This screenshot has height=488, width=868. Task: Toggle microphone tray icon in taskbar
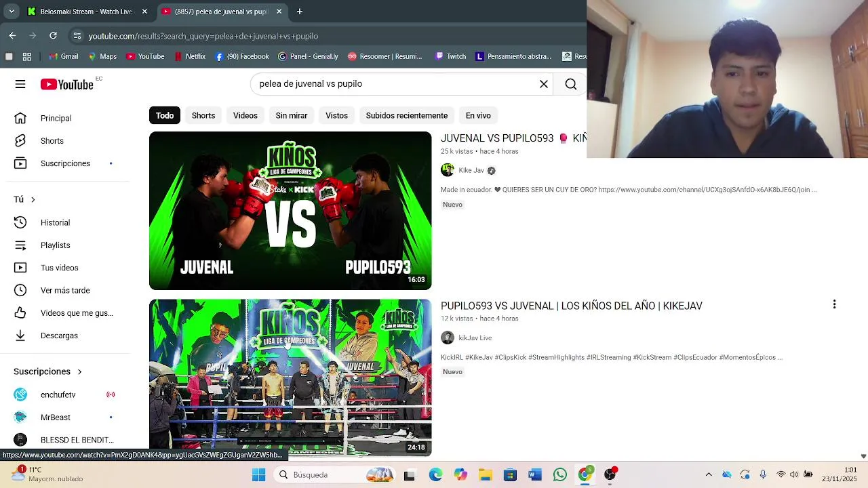coord(763,474)
